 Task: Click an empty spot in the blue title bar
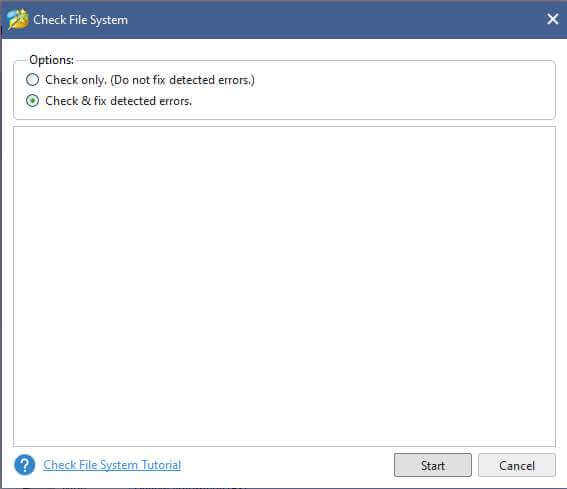[325, 20]
